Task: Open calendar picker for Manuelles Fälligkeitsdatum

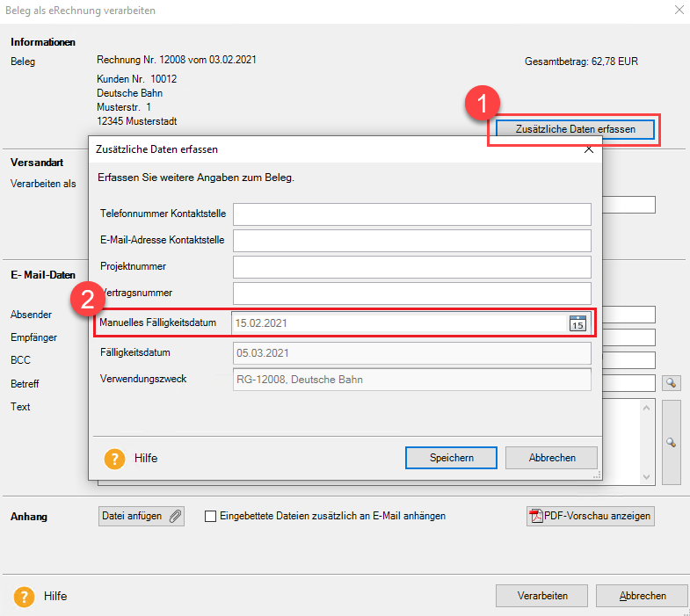Action: click(x=577, y=323)
